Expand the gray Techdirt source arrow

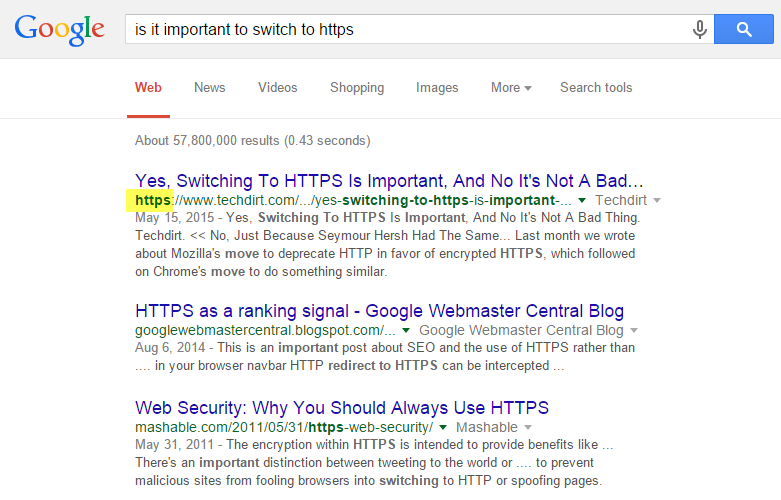click(657, 201)
